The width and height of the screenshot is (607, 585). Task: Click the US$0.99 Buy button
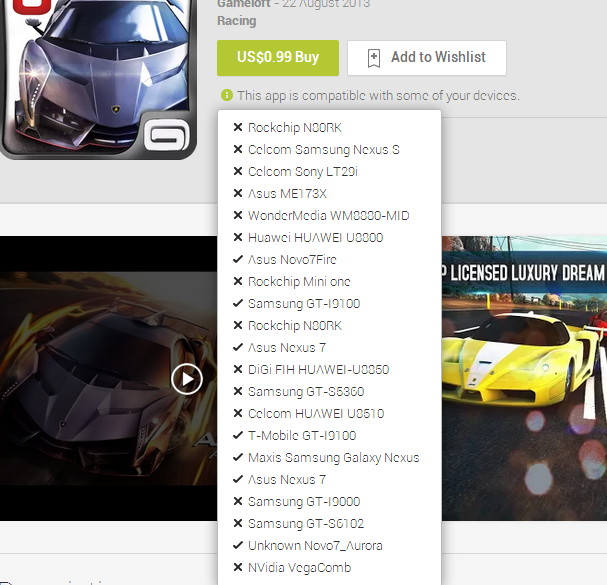[x=278, y=58]
